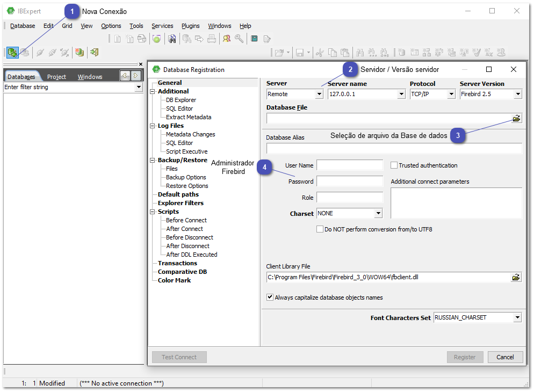Open the Services menu

coord(162,26)
